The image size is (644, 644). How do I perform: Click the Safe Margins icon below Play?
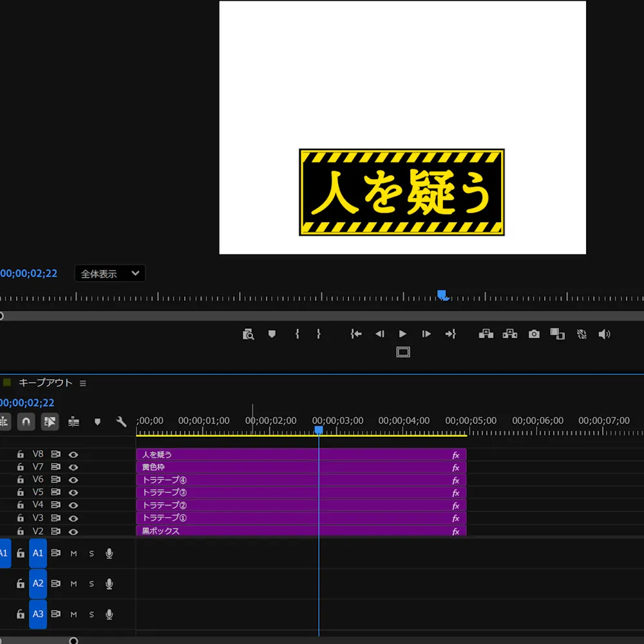(x=403, y=352)
